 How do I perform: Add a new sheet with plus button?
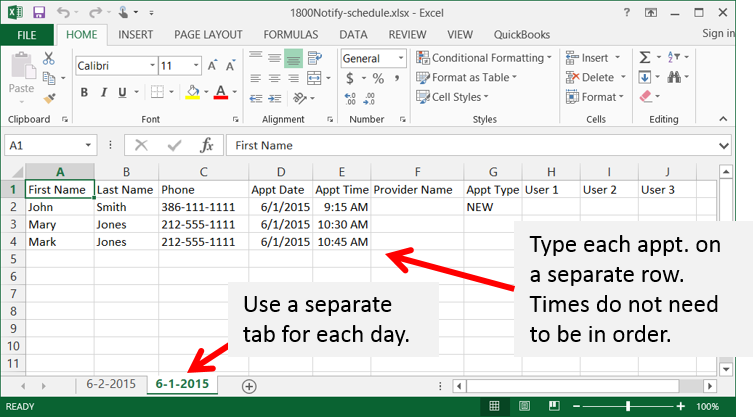[249, 386]
